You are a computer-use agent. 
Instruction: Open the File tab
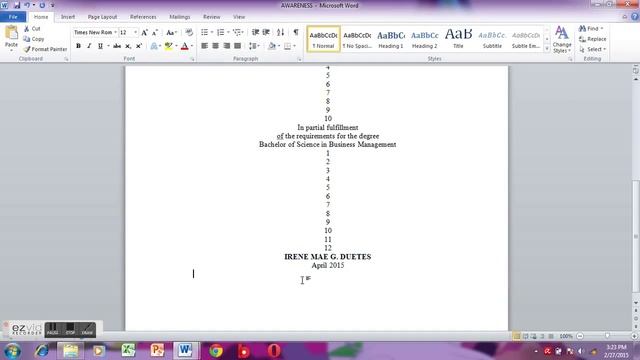[x=13, y=17]
